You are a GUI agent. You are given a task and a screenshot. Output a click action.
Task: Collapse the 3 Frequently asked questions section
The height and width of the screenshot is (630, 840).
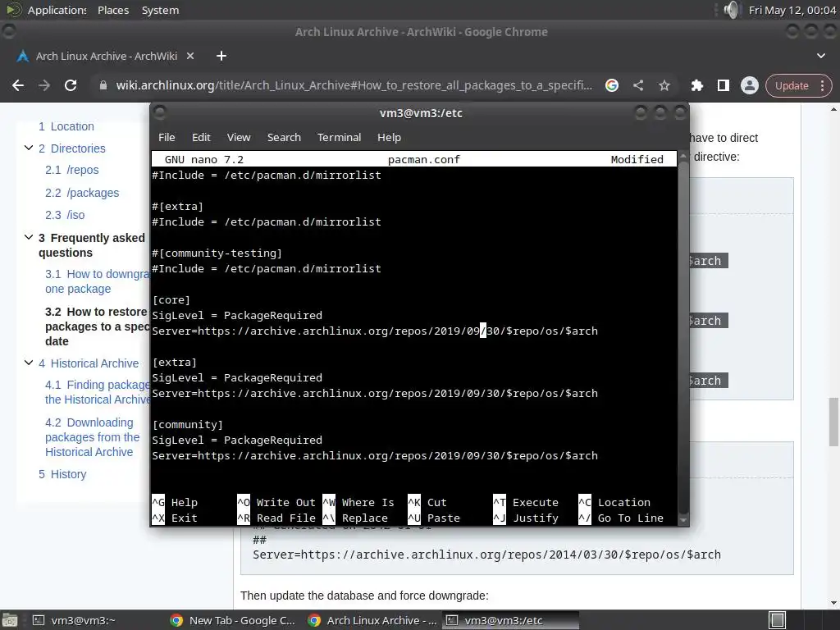point(29,237)
